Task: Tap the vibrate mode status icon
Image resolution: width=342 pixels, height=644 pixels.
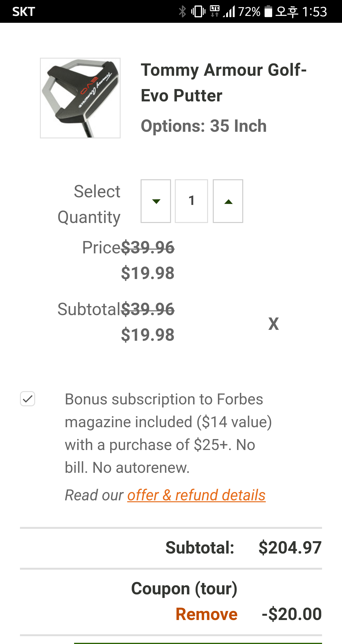Action: pyautogui.click(x=198, y=11)
